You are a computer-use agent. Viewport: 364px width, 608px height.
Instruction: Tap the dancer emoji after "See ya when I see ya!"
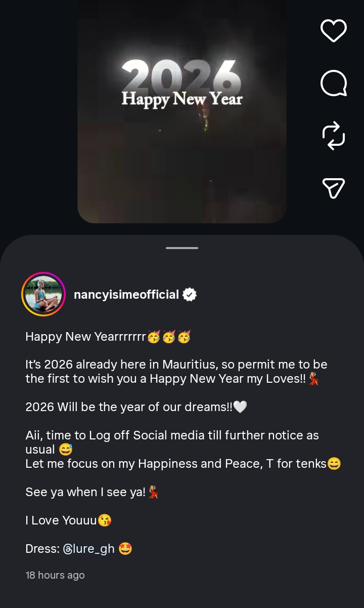click(x=154, y=492)
